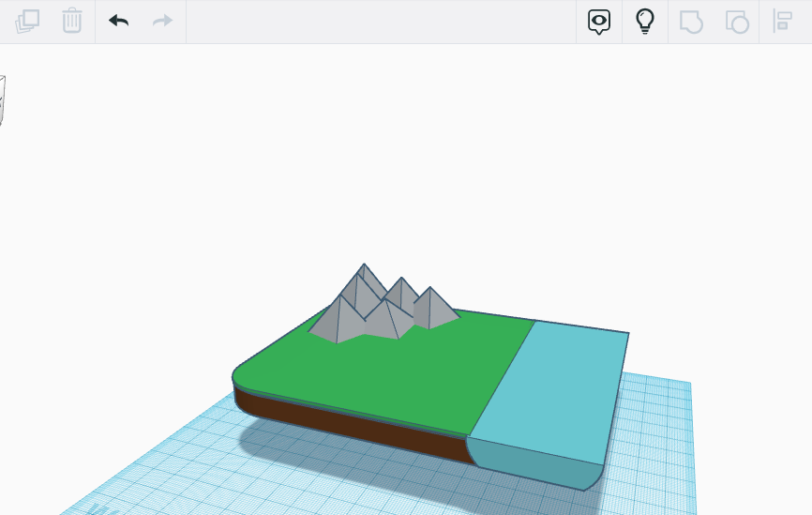Click the Delete trash can icon
Image resolution: width=812 pixels, height=515 pixels.
tap(72, 21)
